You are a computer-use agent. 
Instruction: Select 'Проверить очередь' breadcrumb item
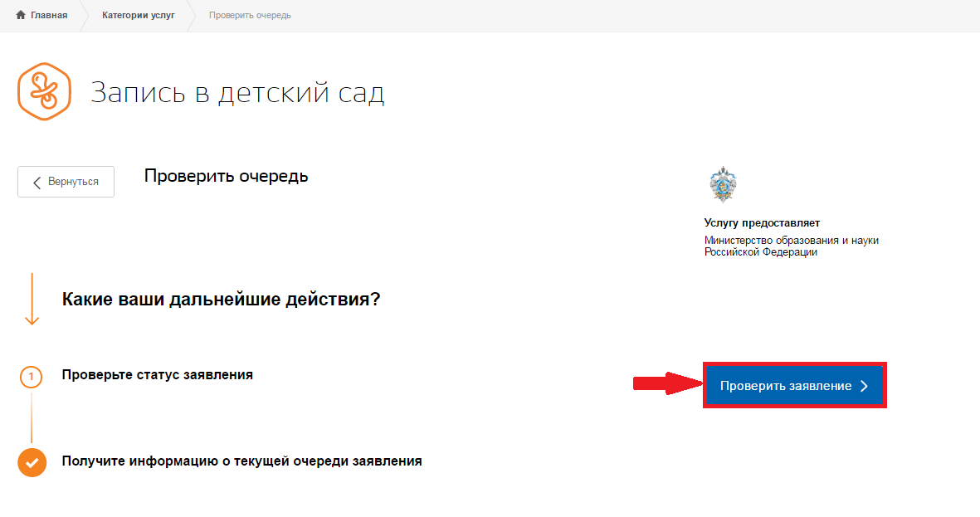[x=250, y=16]
